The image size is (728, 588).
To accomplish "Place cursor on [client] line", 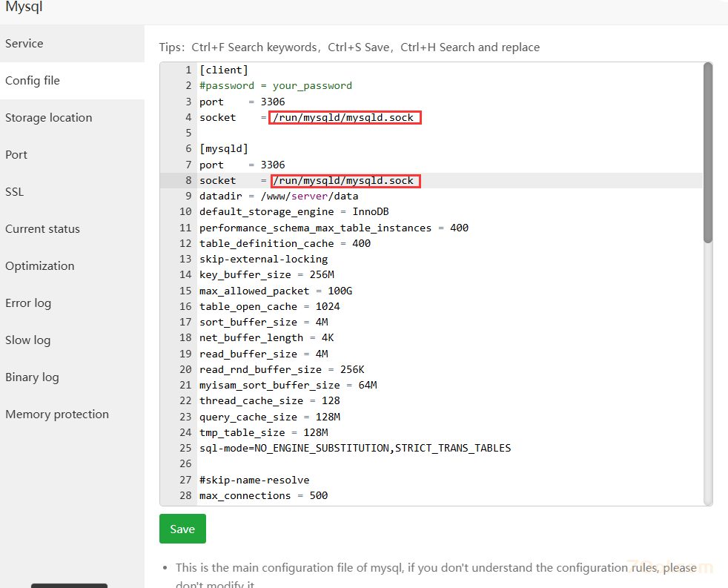I will [x=224, y=70].
